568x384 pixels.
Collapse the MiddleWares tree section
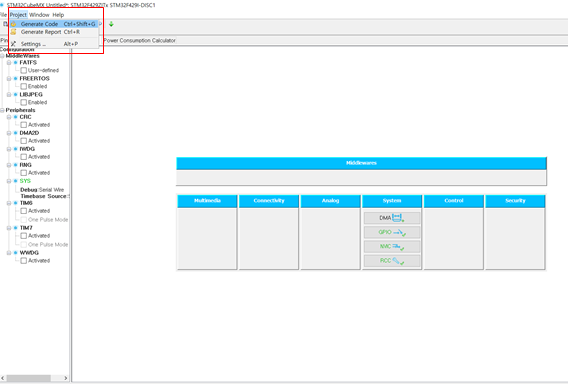tap(2, 56)
